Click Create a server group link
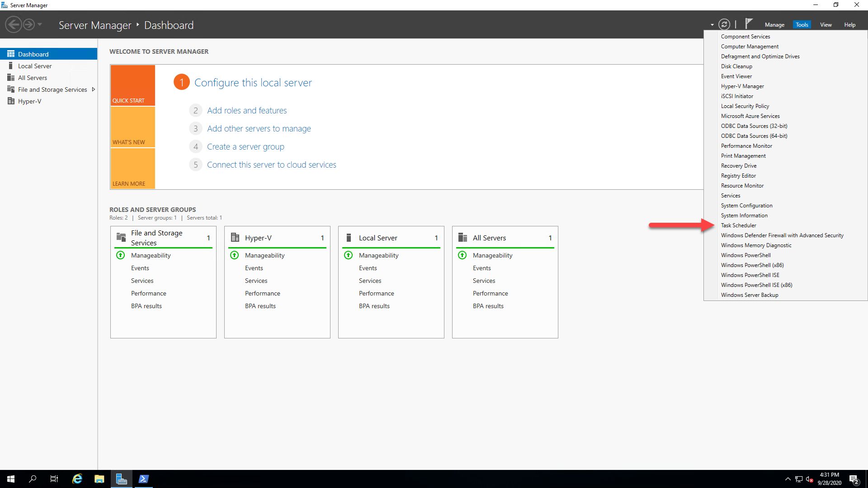The height and width of the screenshot is (488, 868). coord(245,146)
